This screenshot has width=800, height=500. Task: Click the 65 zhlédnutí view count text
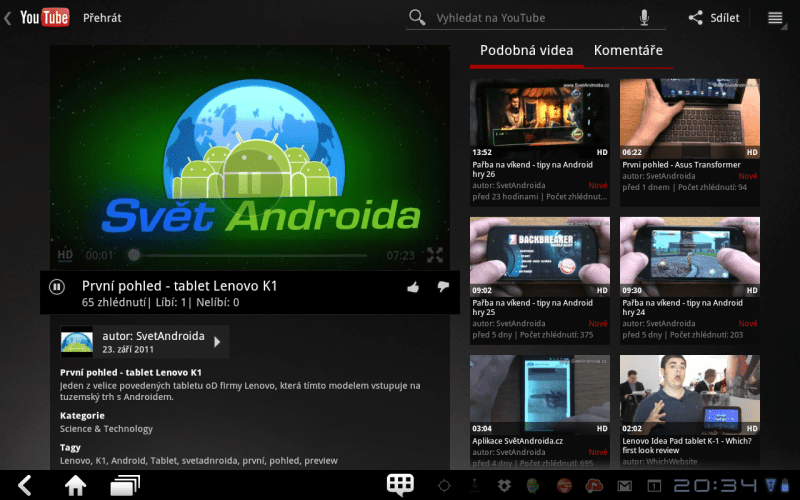(114, 303)
